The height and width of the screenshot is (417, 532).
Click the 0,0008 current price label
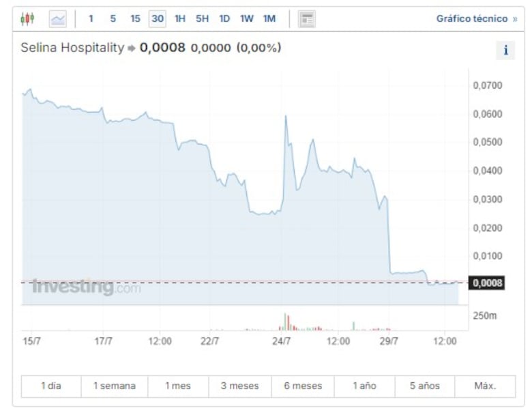486,283
